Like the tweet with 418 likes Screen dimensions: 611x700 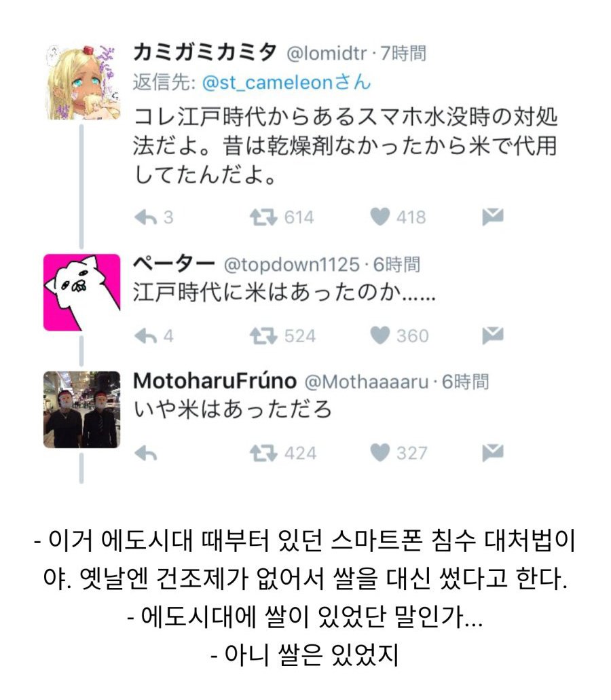coord(379,217)
